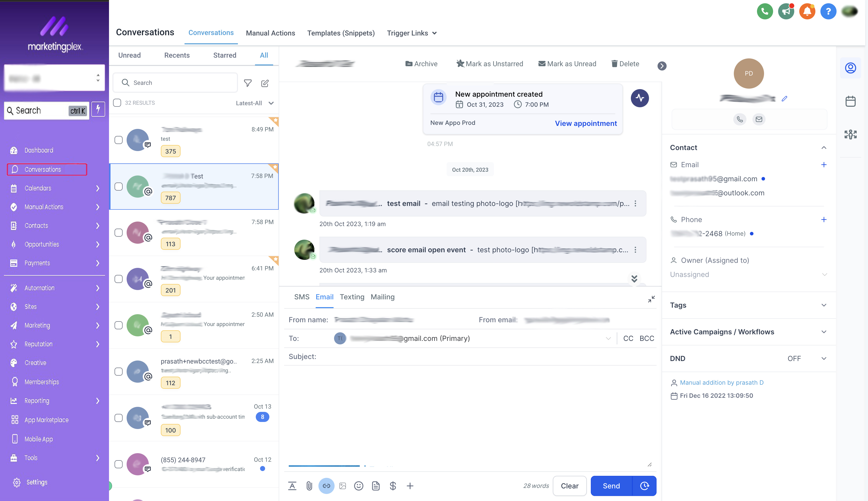Open the green phone dialer icon
Image resolution: width=868 pixels, height=501 pixels.
tap(765, 11)
